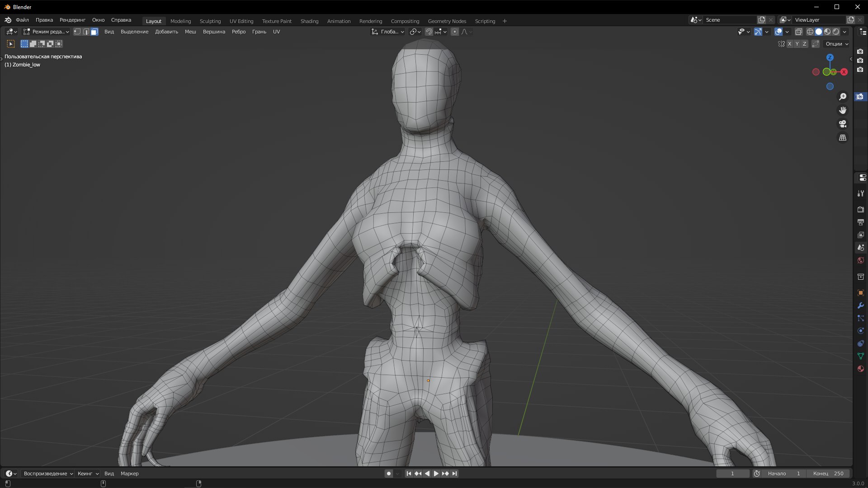
Task: Open the Material properties tab icon
Action: click(x=861, y=369)
